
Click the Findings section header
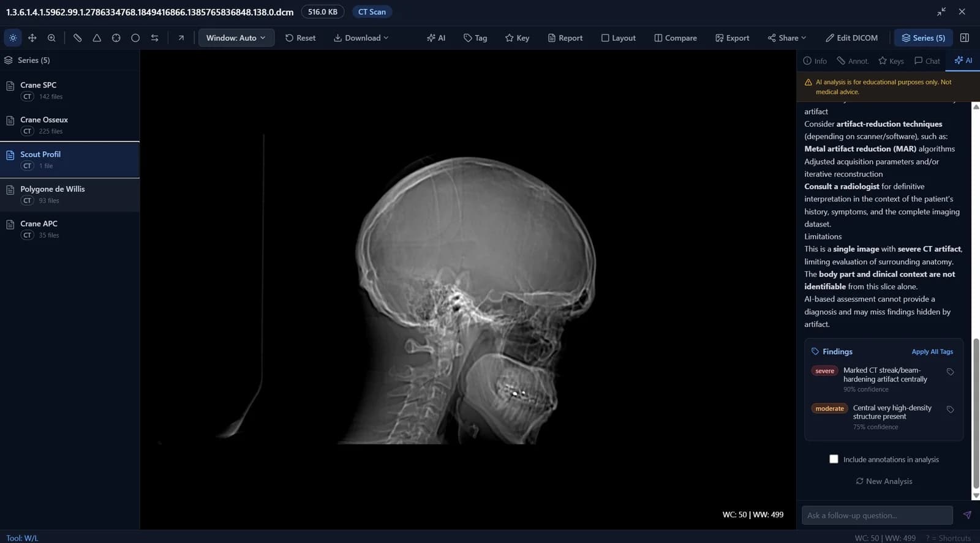(x=832, y=352)
